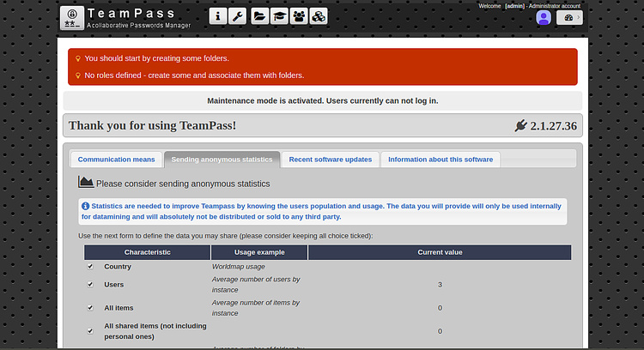Open users management via group icon

[299, 16]
